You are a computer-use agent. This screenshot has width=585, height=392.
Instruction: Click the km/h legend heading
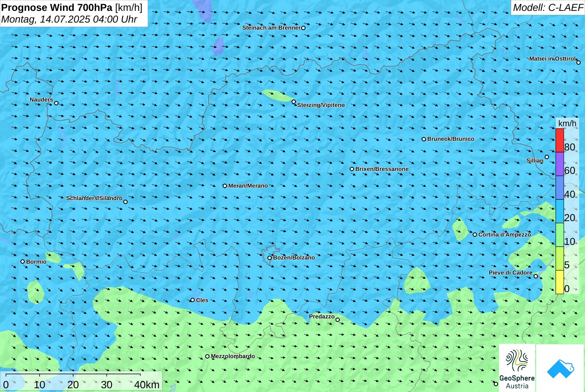click(567, 123)
